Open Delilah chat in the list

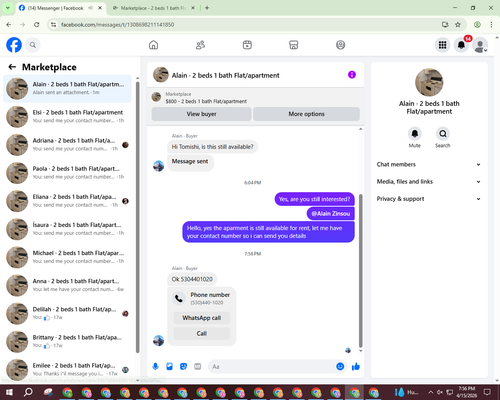(68, 313)
